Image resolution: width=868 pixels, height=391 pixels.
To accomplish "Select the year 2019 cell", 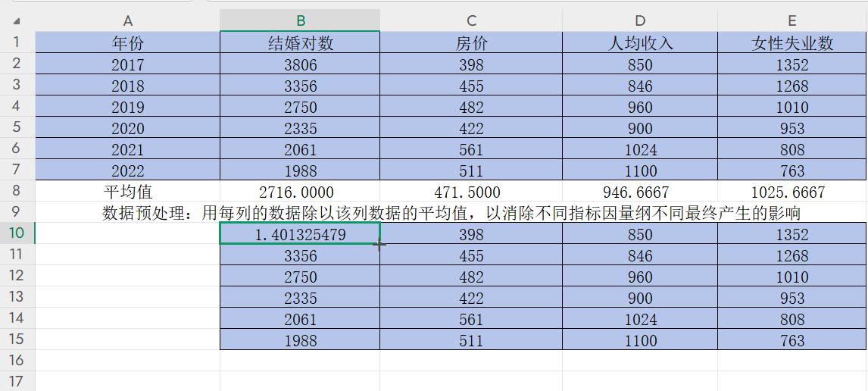I will point(128,106).
